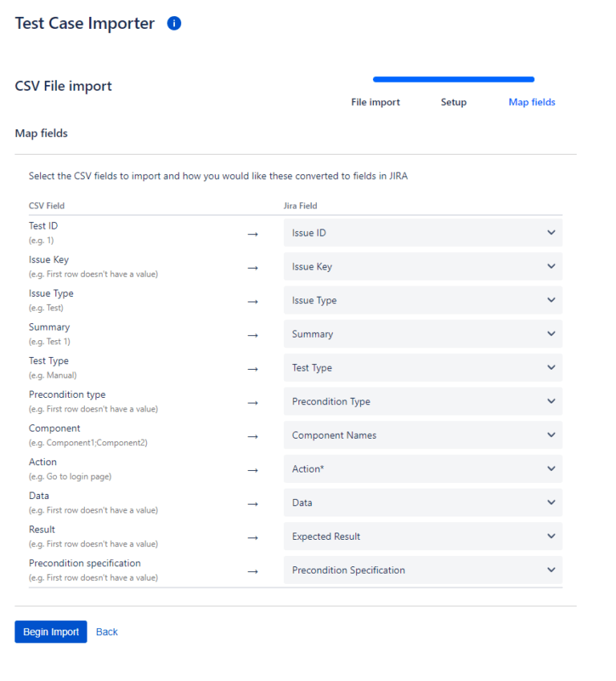The height and width of the screenshot is (681, 616).
Task: Expand the Component Names field selector
Action: (x=423, y=435)
